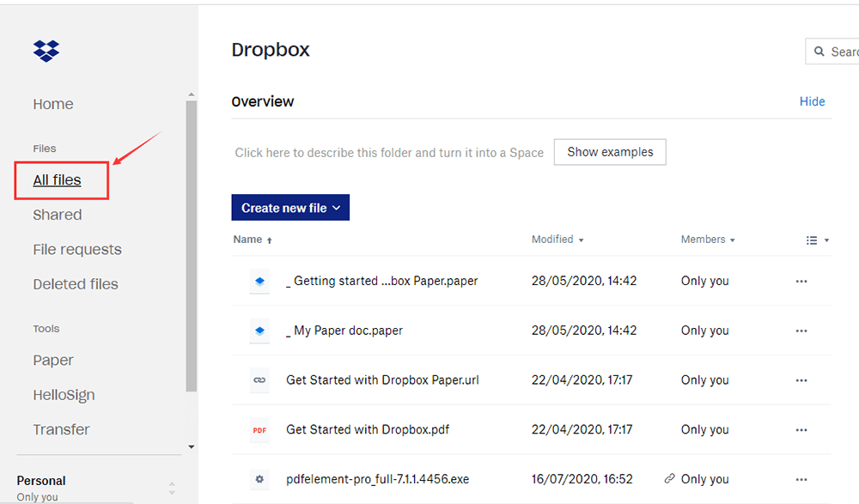Click the search input field

tap(842, 52)
